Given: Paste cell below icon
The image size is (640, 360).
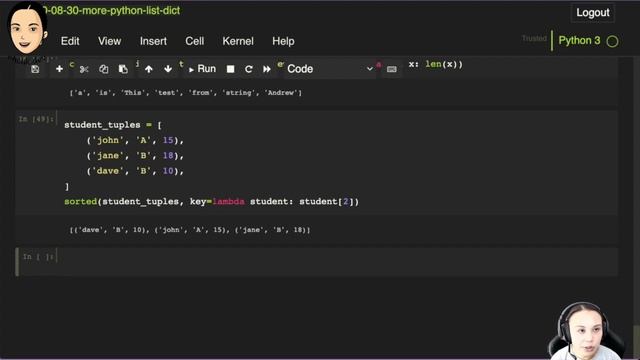Looking at the screenshot, I should pos(123,69).
